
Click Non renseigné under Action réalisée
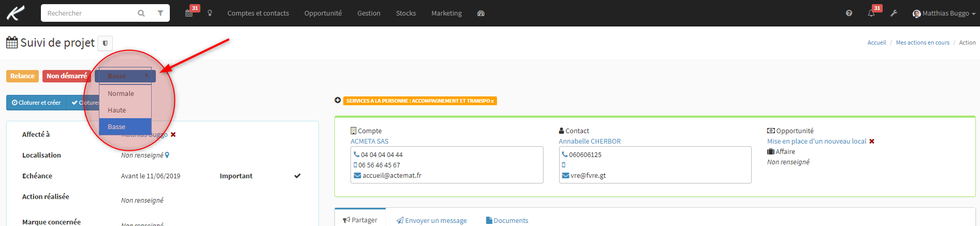142,200
